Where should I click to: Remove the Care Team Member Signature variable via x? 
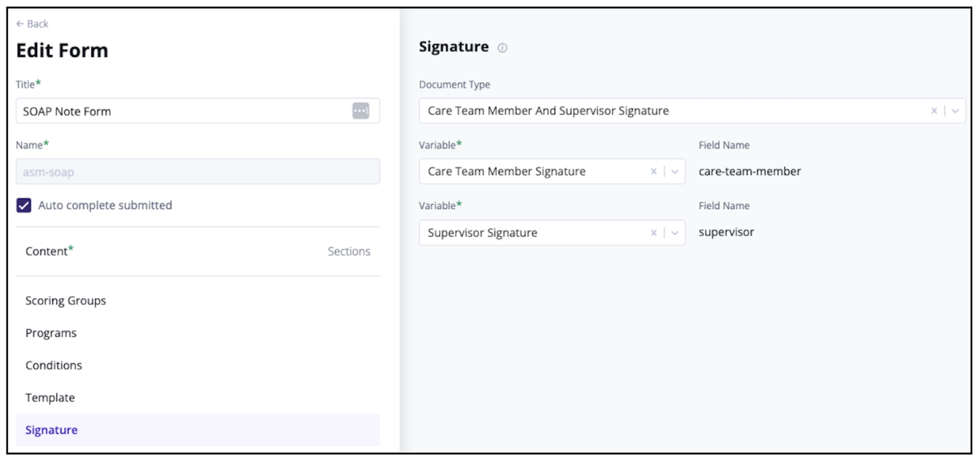point(653,171)
